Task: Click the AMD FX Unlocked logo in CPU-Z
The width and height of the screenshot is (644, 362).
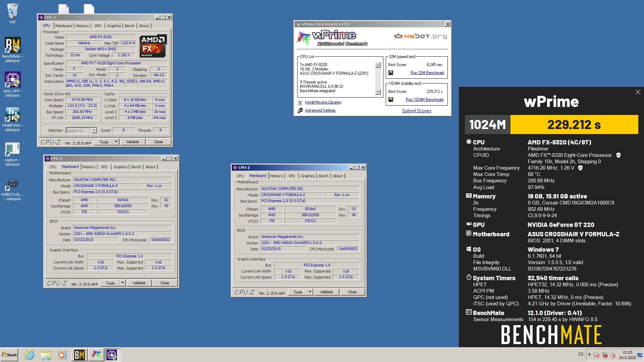Action: 153,46
